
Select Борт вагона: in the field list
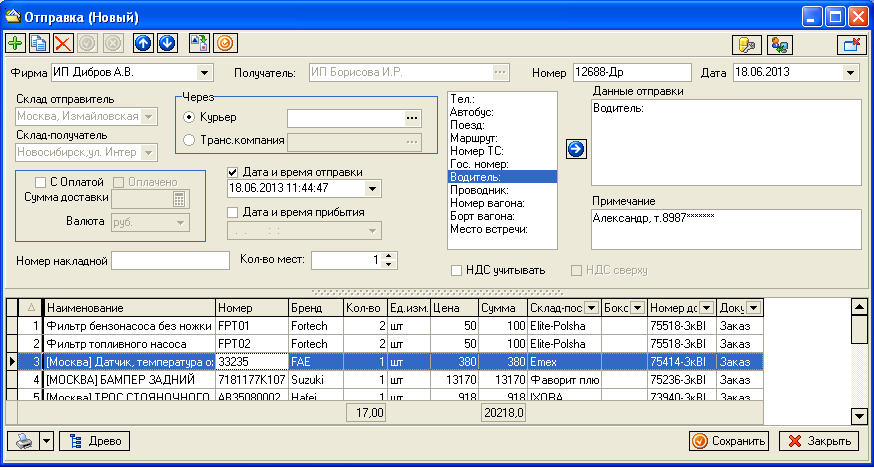[502, 216]
